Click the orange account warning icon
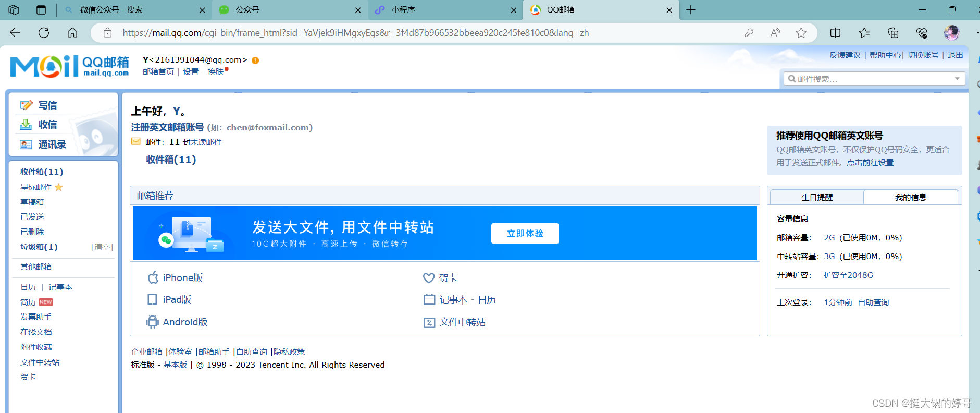 (255, 60)
